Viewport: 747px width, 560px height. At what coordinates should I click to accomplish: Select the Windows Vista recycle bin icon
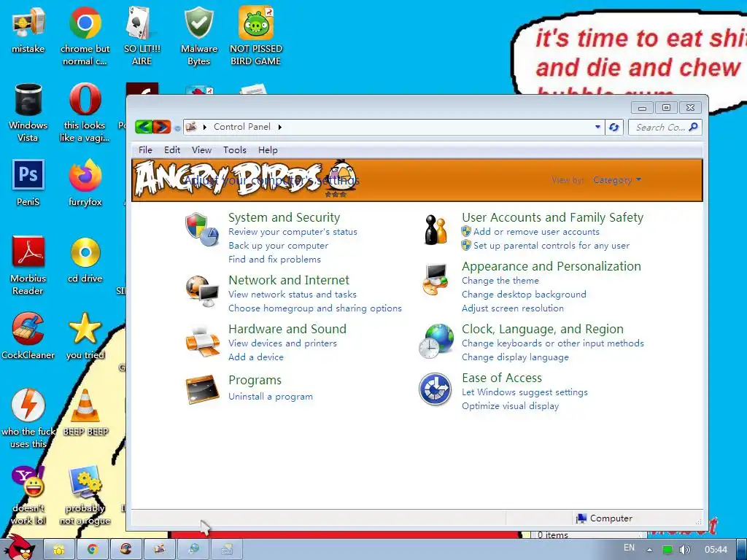click(28, 99)
